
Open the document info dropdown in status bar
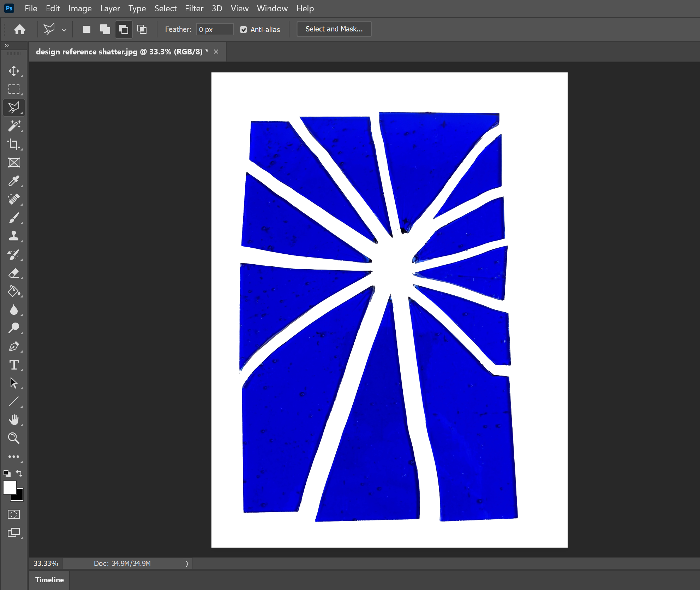187,564
